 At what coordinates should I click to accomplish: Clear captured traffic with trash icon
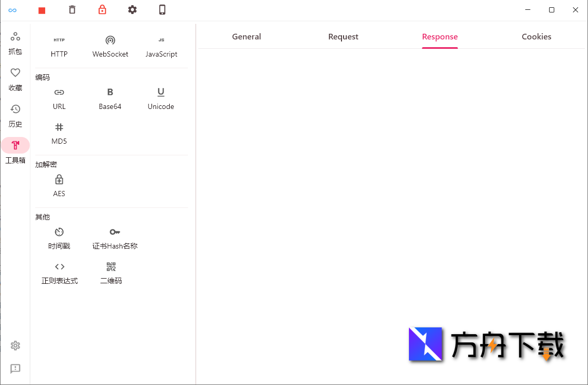72,9
